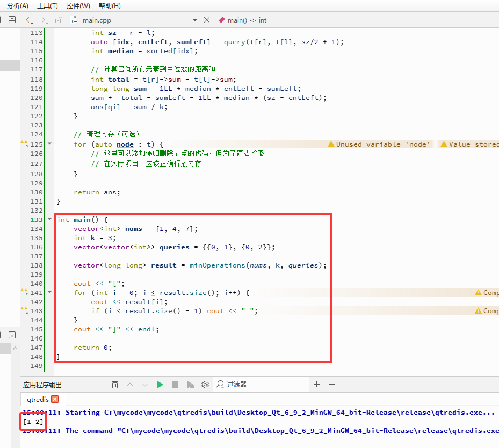This screenshot has width=499, height=448.
Task: Click the query call on line 114
Action: (235, 42)
